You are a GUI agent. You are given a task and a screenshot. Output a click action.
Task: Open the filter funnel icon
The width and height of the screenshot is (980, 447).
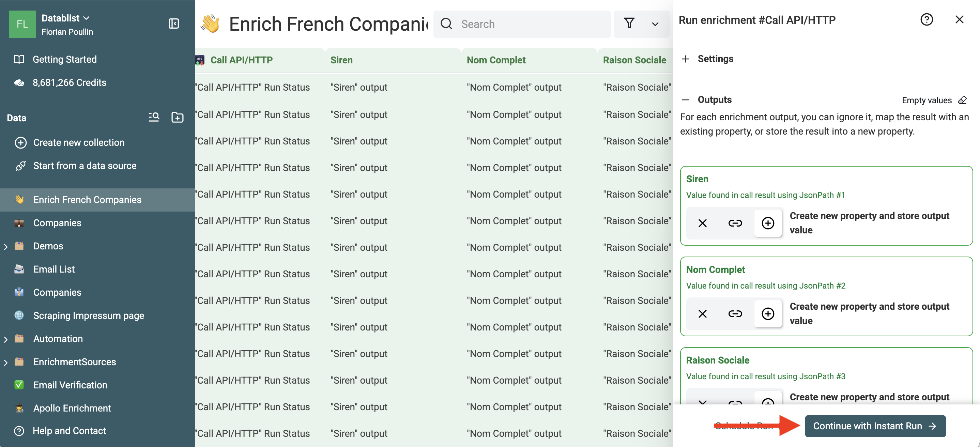tap(629, 24)
